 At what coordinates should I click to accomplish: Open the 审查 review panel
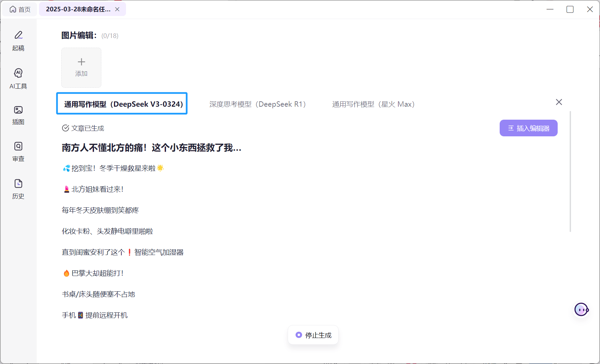[x=18, y=152]
